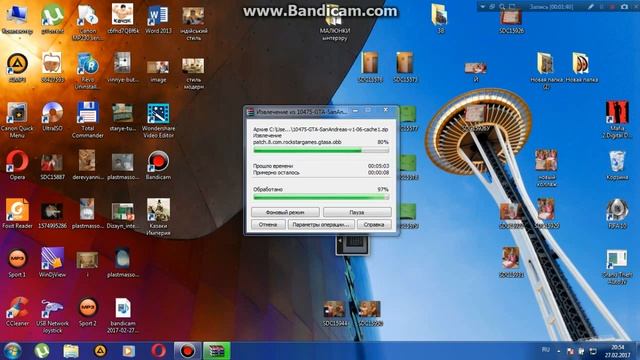Switch to Opera in the taskbar

pyautogui.click(x=158, y=351)
